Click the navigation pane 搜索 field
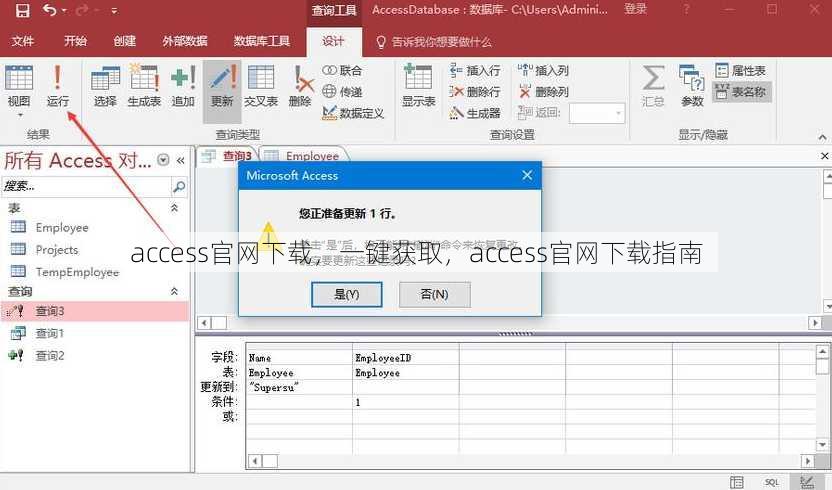The image size is (832, 490). 87,186
